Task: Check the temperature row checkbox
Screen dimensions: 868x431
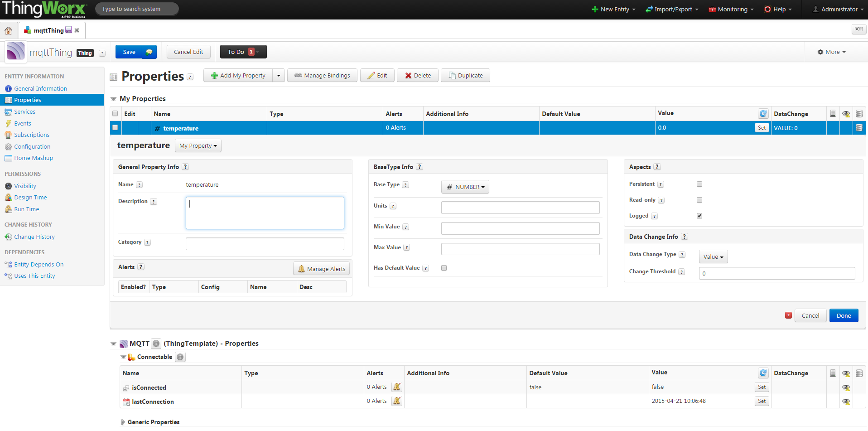Action: click(115, 128)
